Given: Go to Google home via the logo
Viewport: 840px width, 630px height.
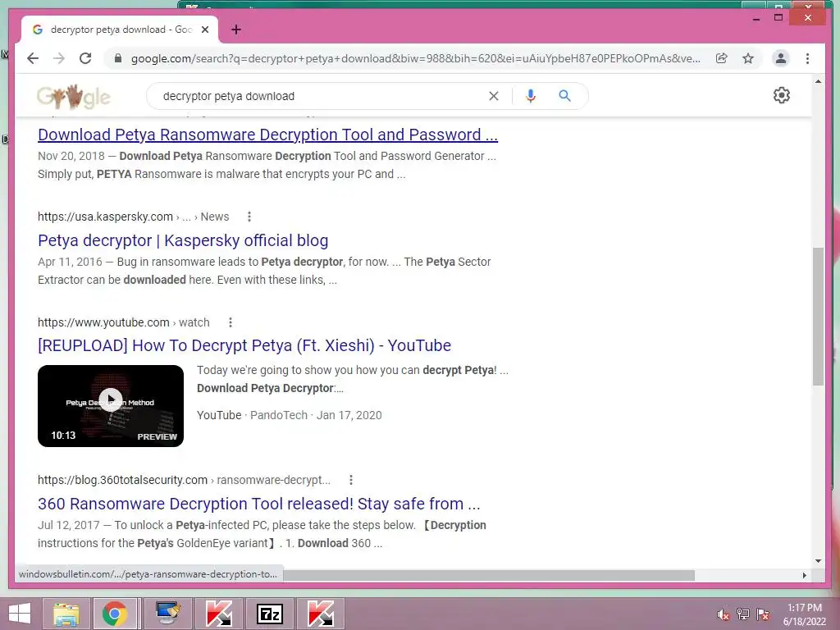Looking at the screenshot, I should [74, 97].
